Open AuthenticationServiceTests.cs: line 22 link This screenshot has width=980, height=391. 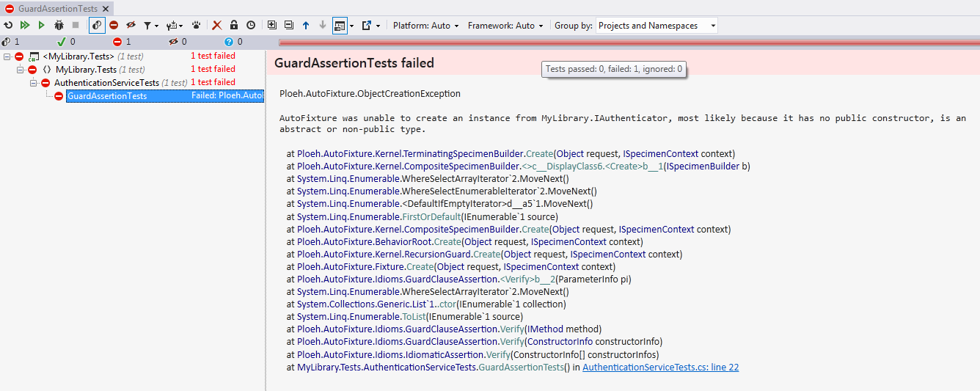(660, 367)
